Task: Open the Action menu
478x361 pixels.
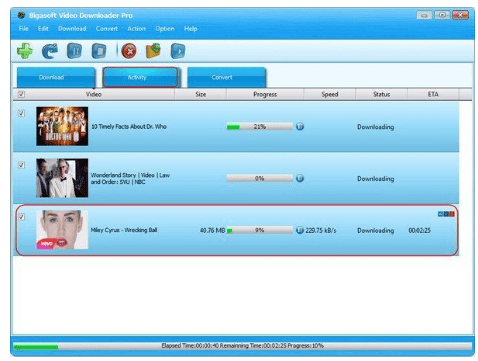Action: tap(136, 29)
